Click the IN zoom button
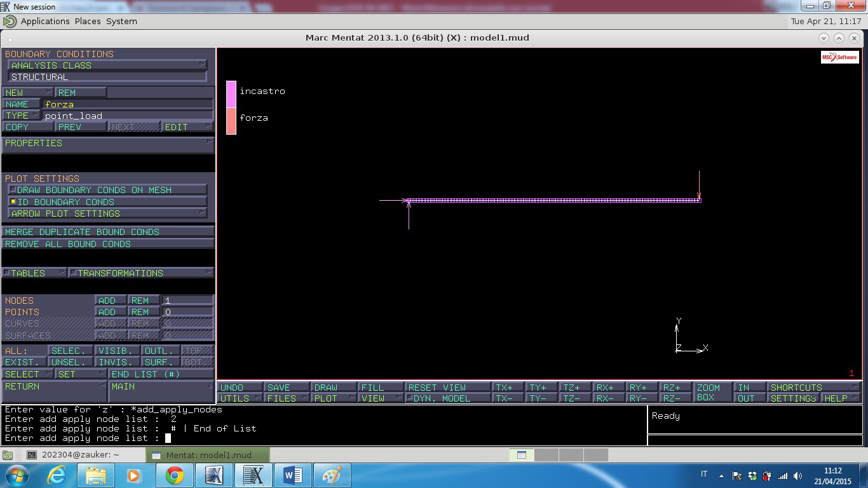The width and height of the screenshot is (868, 488). click(750, 388)
